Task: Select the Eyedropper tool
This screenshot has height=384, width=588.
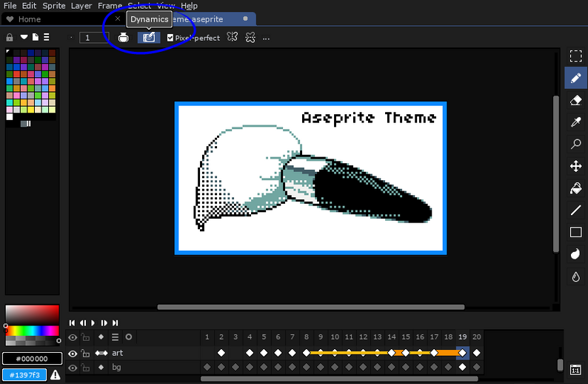Action: coord(575,122)
